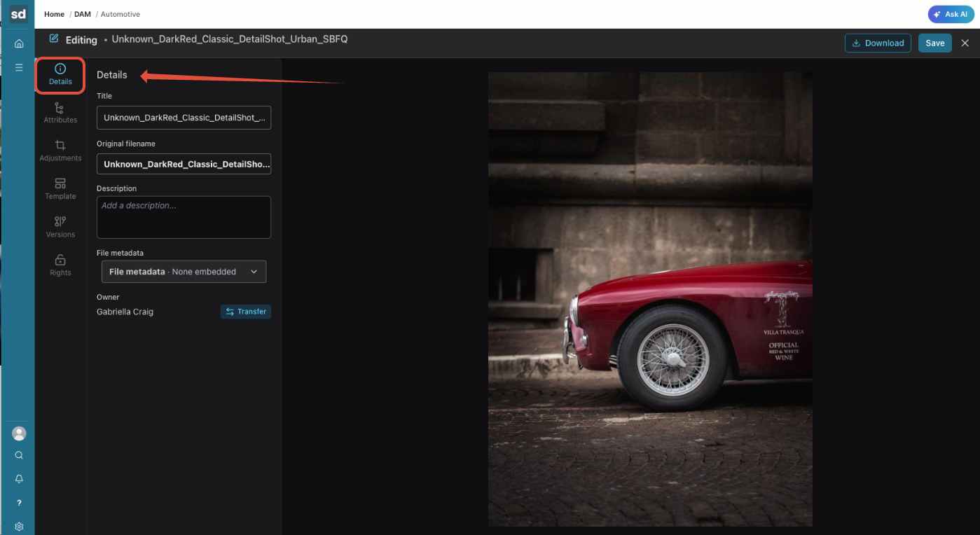Close the editor with the X icon
This screenshot has width=980, height=535.
(x=965, y=43)
